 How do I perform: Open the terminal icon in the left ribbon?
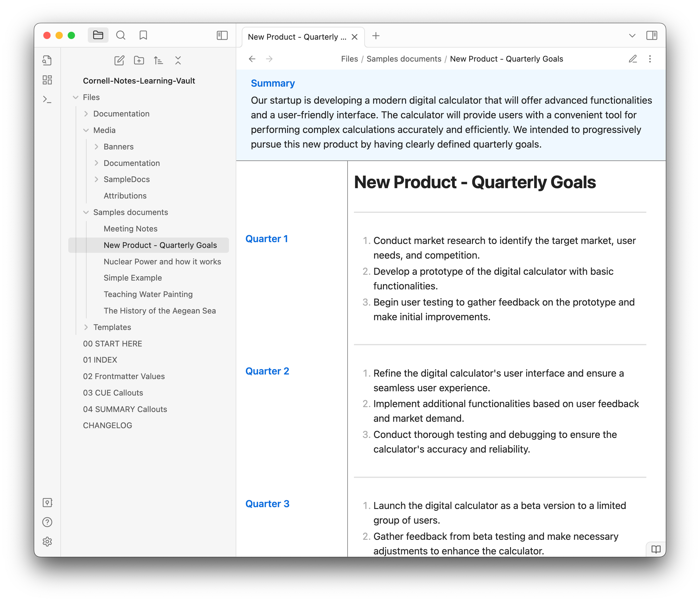point(47,100)
